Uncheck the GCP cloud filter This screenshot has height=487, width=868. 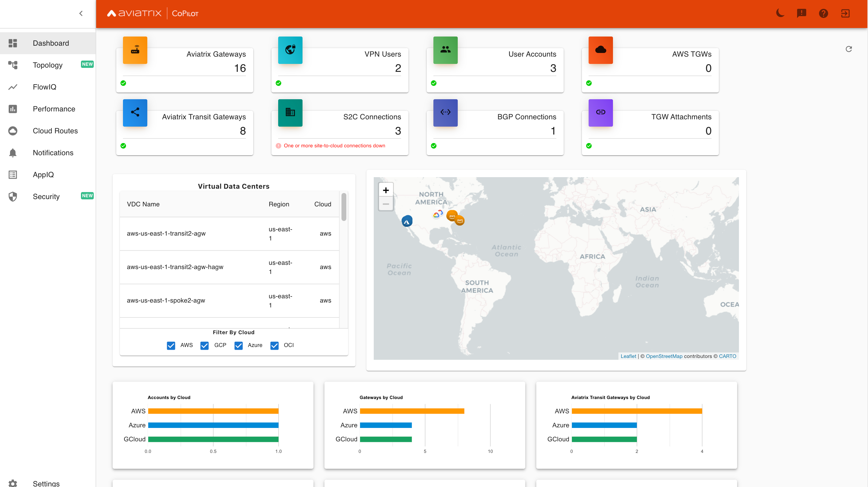click(x=205, y=345)
